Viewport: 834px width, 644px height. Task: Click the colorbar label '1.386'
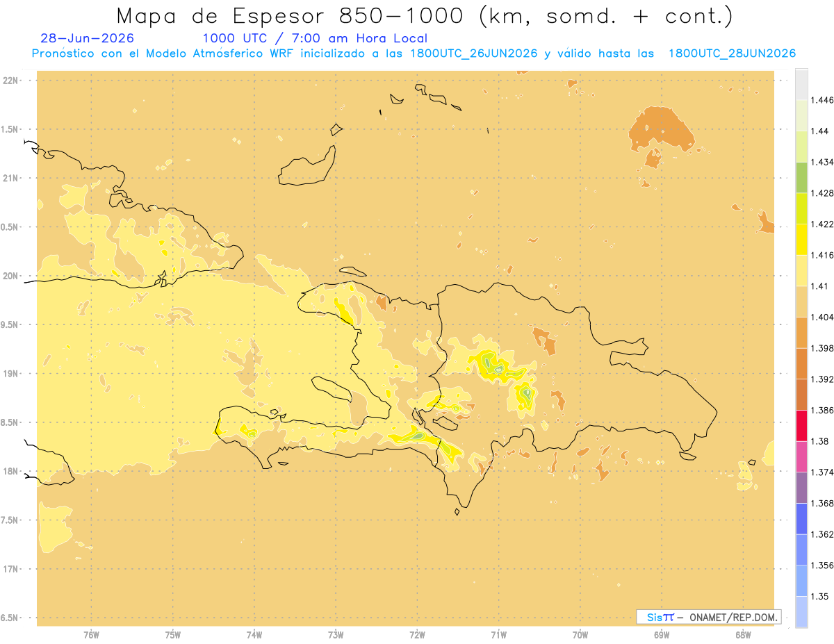point(822,410)
